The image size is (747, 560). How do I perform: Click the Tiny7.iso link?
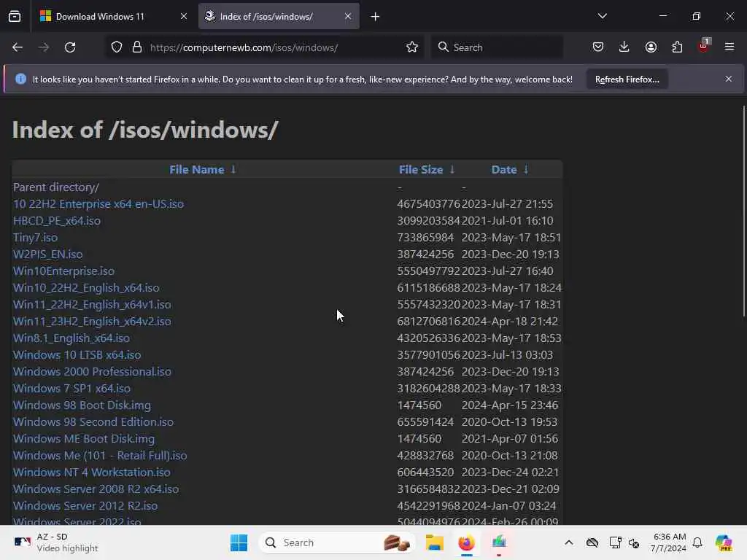(35, 238)
